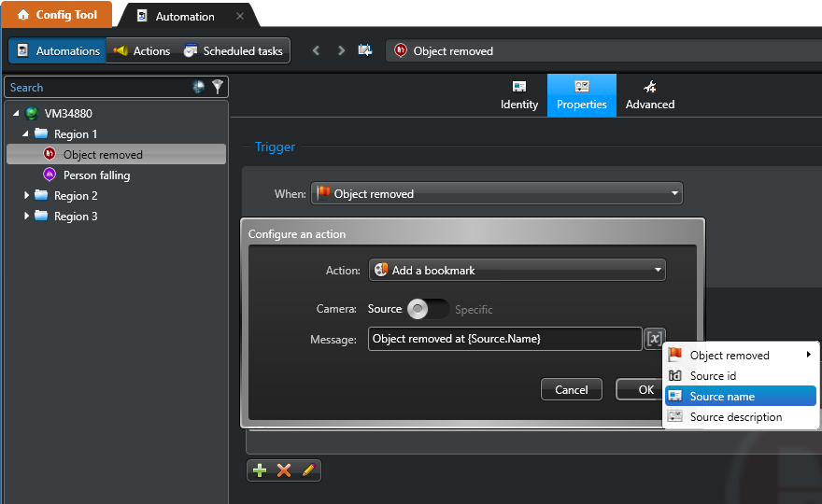
Task: Delete the action with the red X
Action: (x=284, y=470)
